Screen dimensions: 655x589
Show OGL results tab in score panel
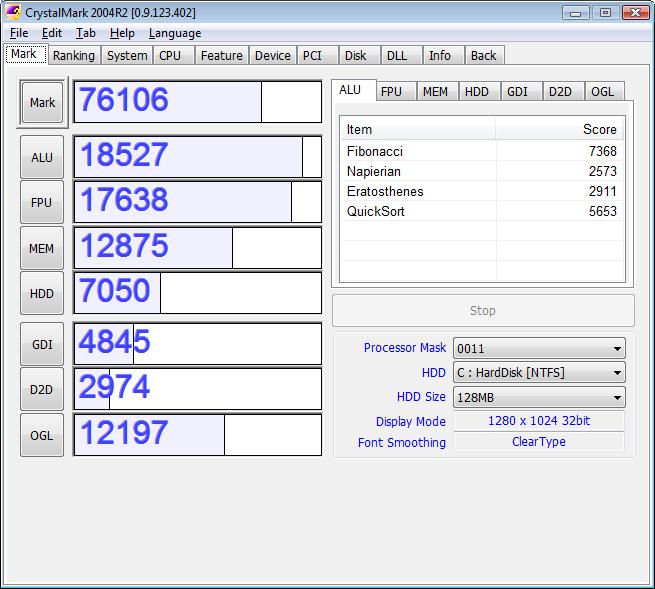coord(604,91)
